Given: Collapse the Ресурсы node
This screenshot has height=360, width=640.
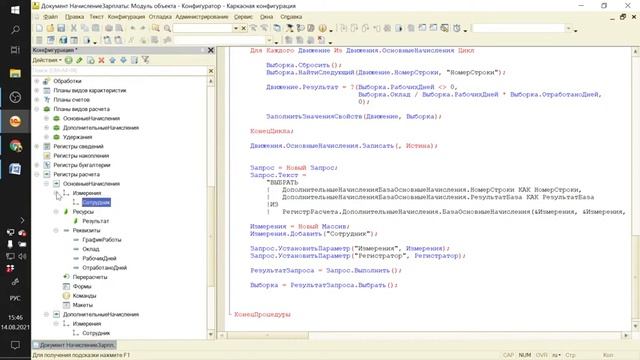Looking at the screenshot, I should (x=56, y=211).
